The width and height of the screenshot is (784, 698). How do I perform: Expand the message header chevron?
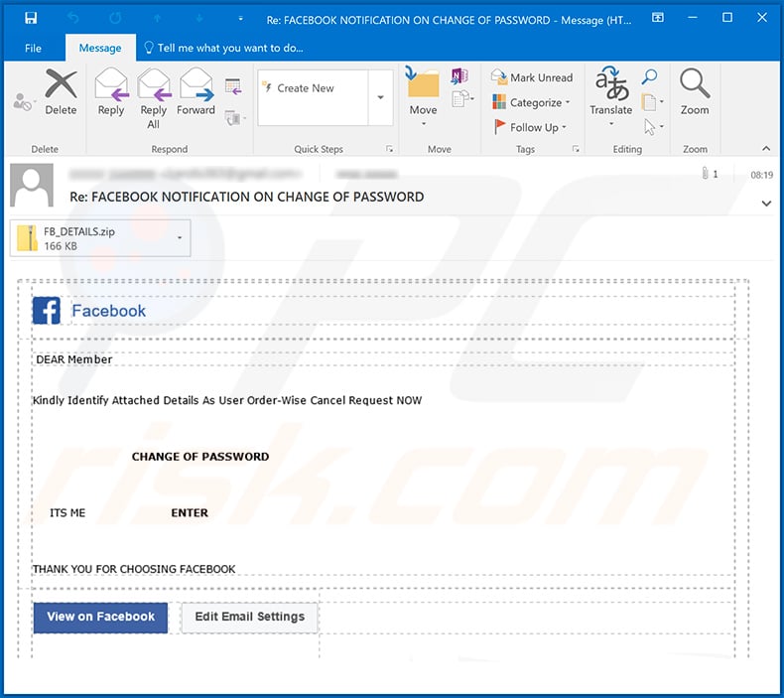[766, 204]
